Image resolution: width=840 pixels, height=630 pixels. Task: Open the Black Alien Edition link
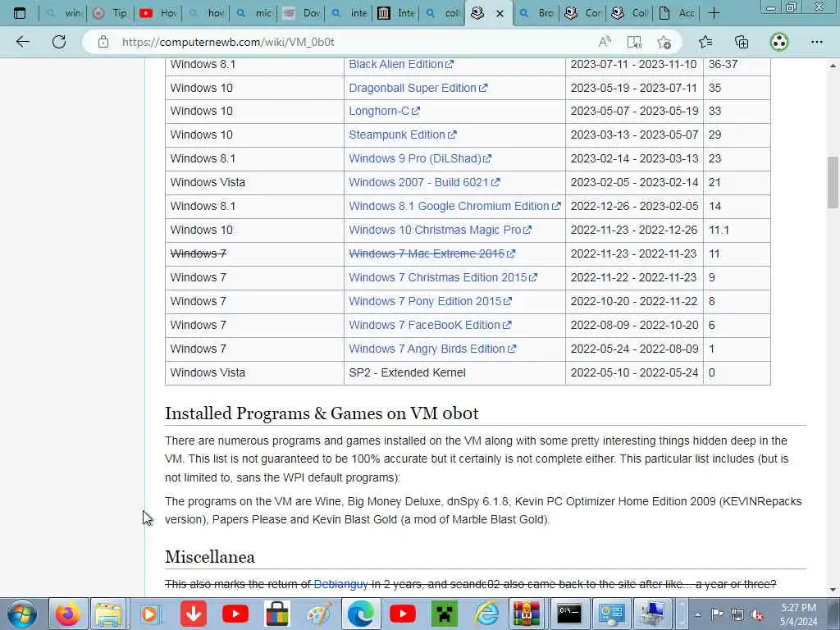coord(400,64)
